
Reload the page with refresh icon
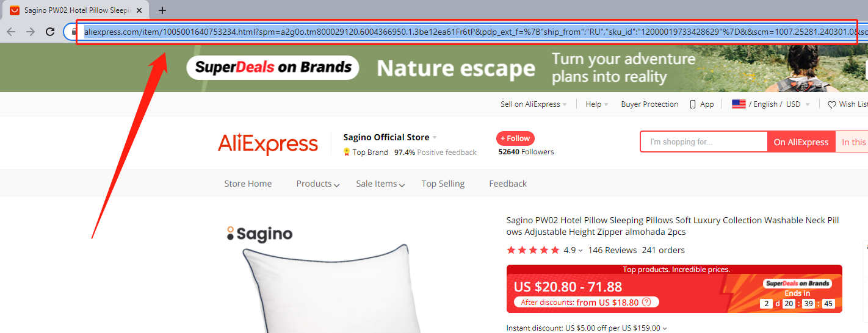coord(50,32)
